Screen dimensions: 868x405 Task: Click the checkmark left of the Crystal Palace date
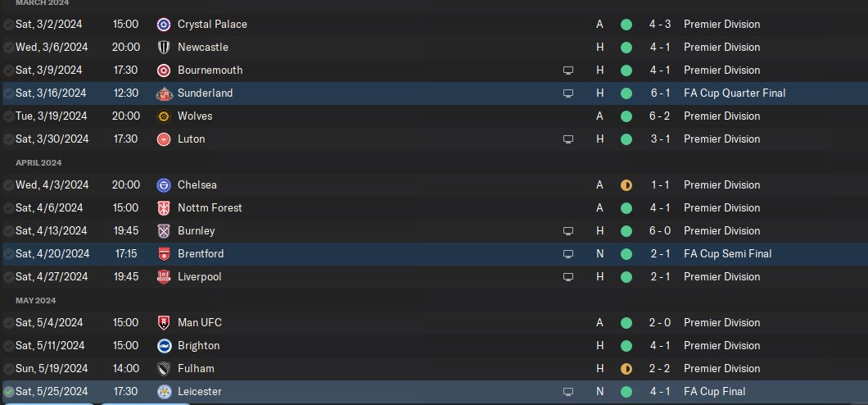pos(8,25)
